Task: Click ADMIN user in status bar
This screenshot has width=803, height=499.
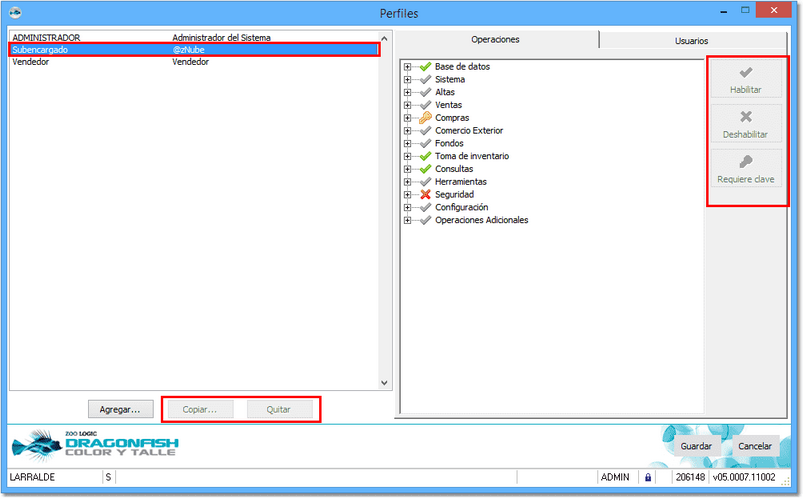Action: 615,477
